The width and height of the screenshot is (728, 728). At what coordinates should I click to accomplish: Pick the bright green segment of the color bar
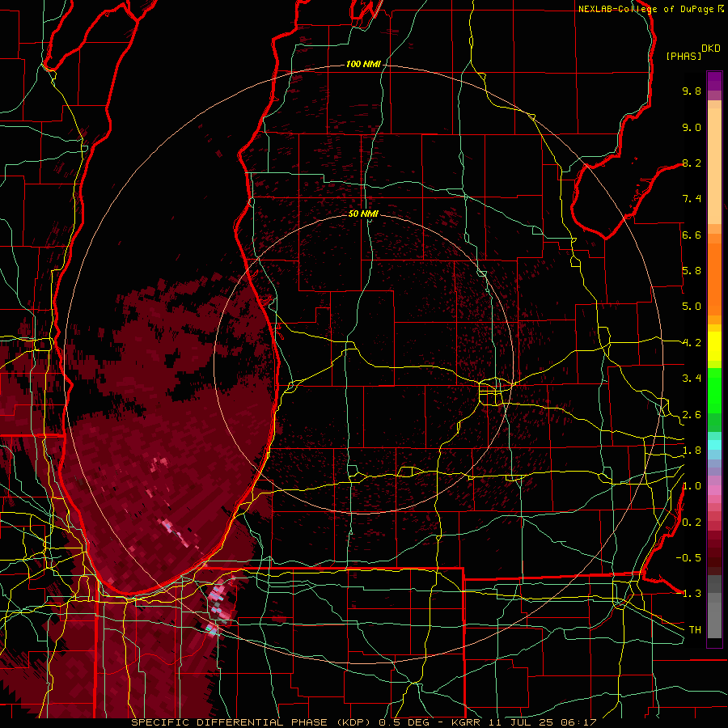coord(714,390)
